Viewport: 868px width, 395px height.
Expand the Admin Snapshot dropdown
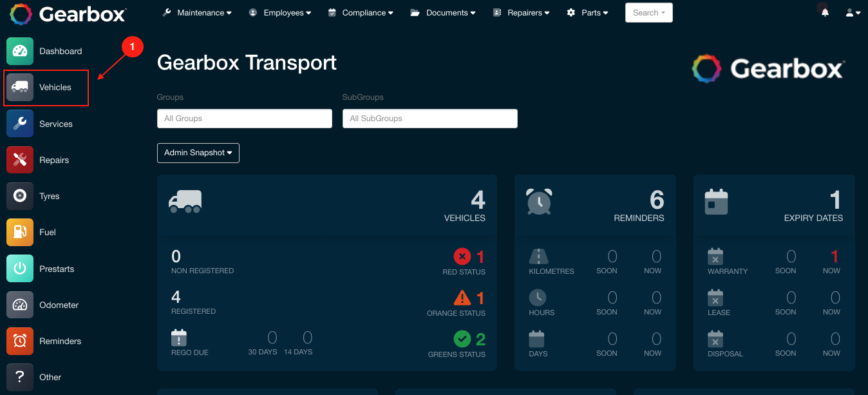click(198, 153)
